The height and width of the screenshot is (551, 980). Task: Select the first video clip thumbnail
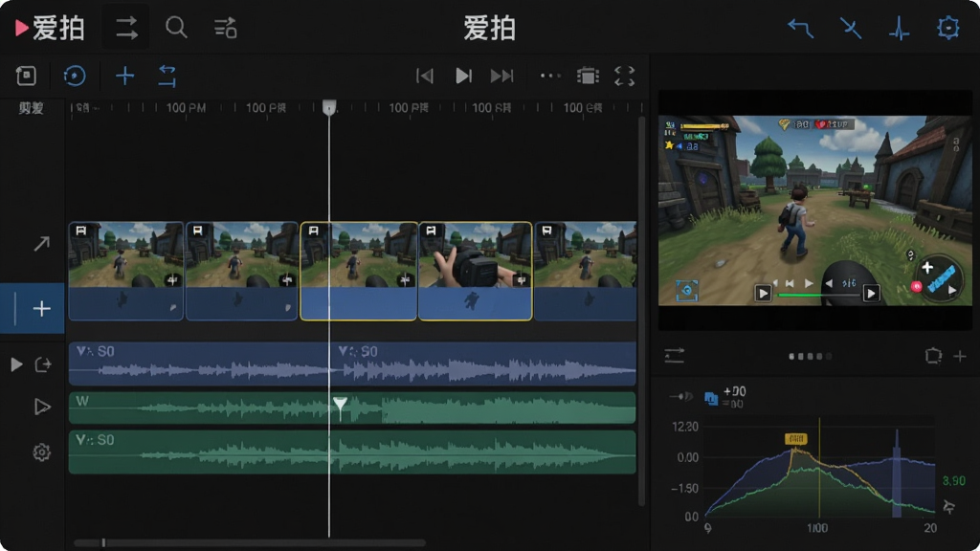(125, 271)
